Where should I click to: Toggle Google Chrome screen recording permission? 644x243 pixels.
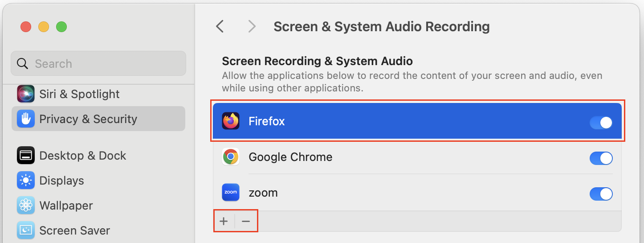point(601,158)
